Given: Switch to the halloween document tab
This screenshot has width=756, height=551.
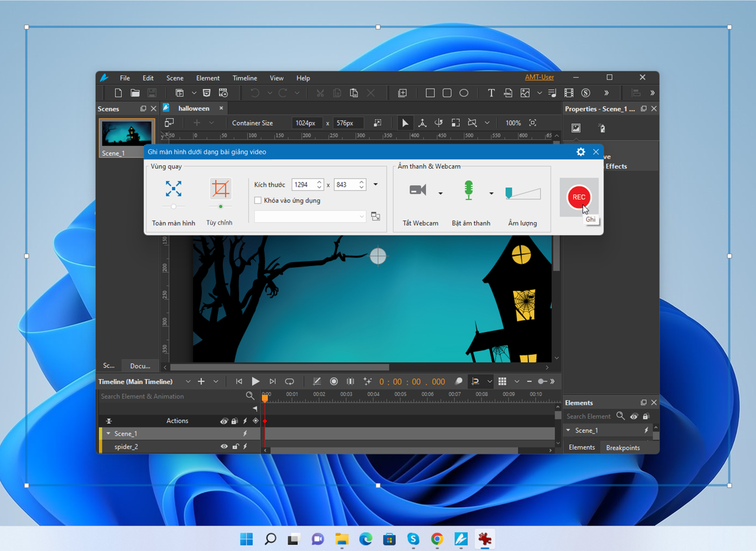Looking at the screenshot, I should 194,108.
